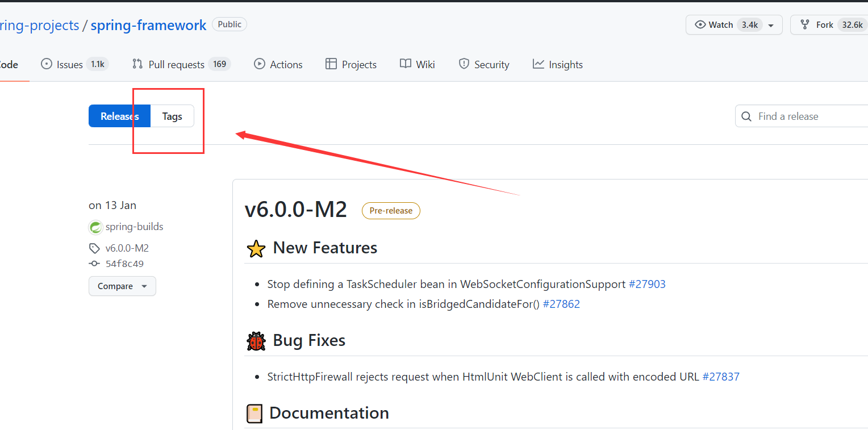
Task: Click the New Features heading
Action: tap(325, 248)
